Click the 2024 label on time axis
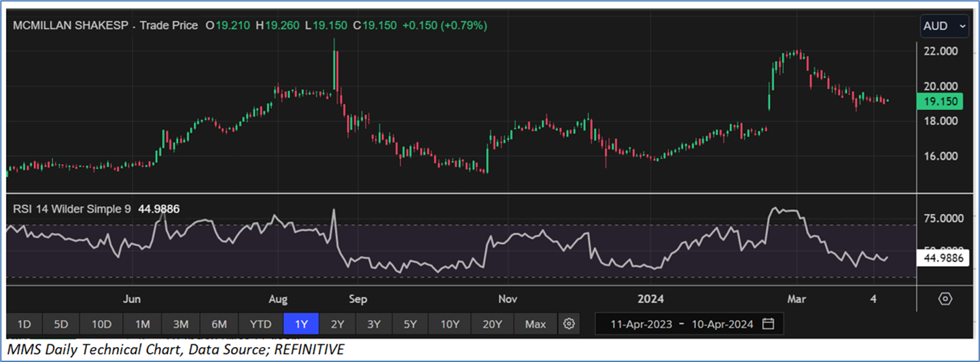The height and width of the screenshot is (362, 980). [x=651, y=299]
